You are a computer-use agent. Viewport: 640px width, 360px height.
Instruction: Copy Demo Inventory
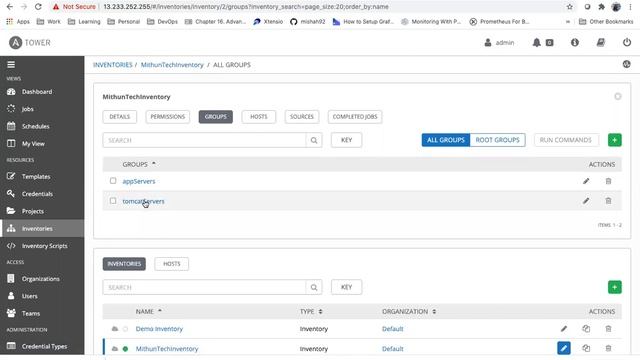pos(586,329)
